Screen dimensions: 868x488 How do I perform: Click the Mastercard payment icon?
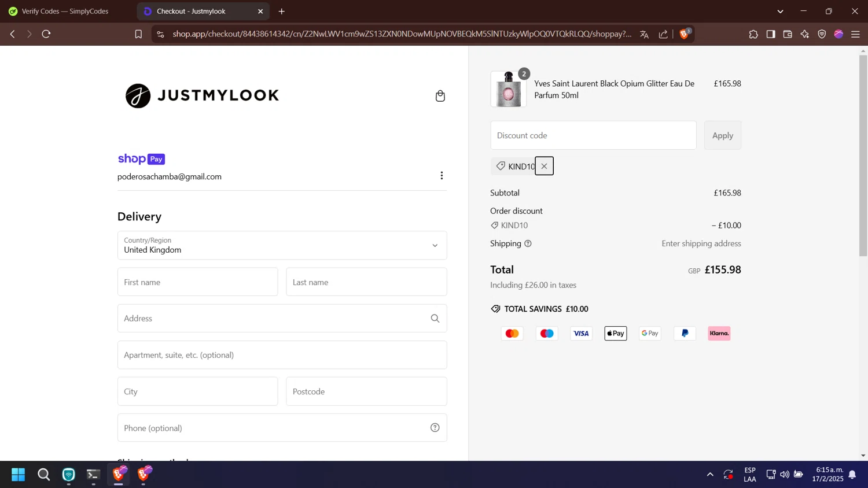tap(512, 334)
